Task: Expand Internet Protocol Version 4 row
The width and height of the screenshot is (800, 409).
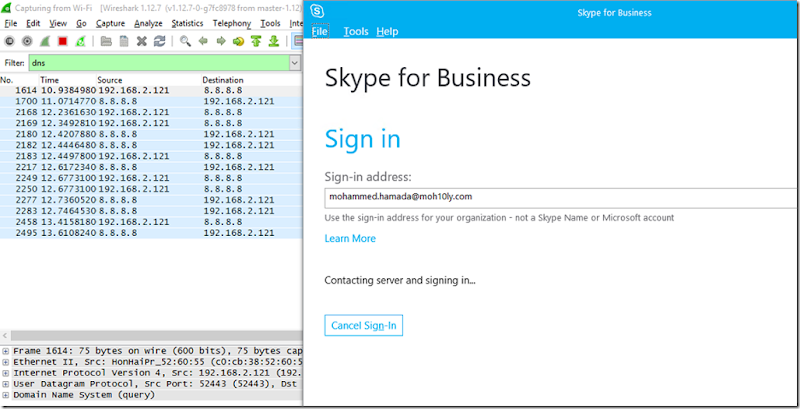Action: [x=6, y=373]
